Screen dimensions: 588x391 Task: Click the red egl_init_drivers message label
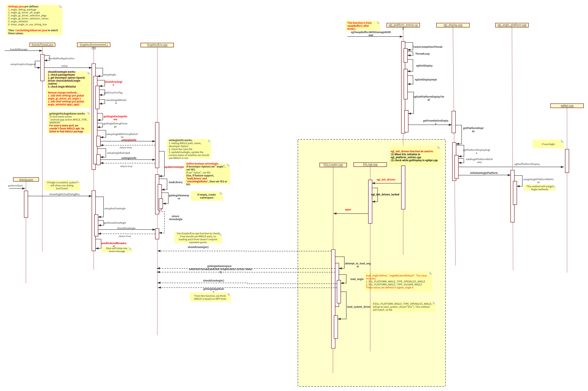(x=386, y=180)
